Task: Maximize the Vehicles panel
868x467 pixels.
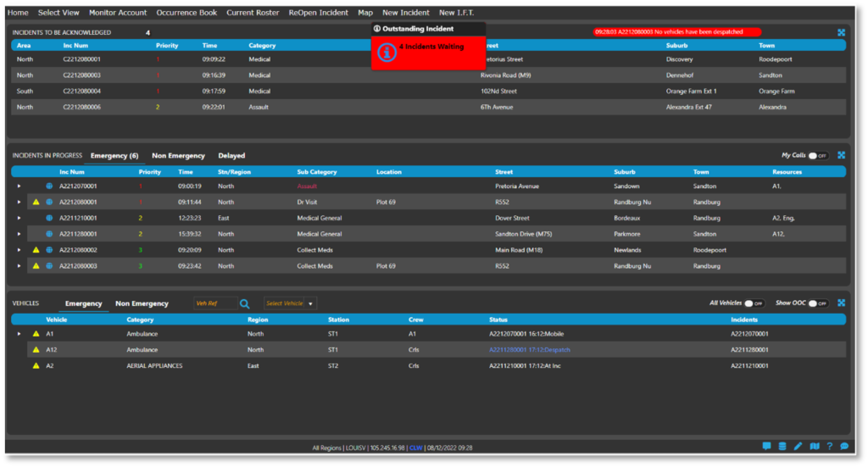Action: point(841,303)
